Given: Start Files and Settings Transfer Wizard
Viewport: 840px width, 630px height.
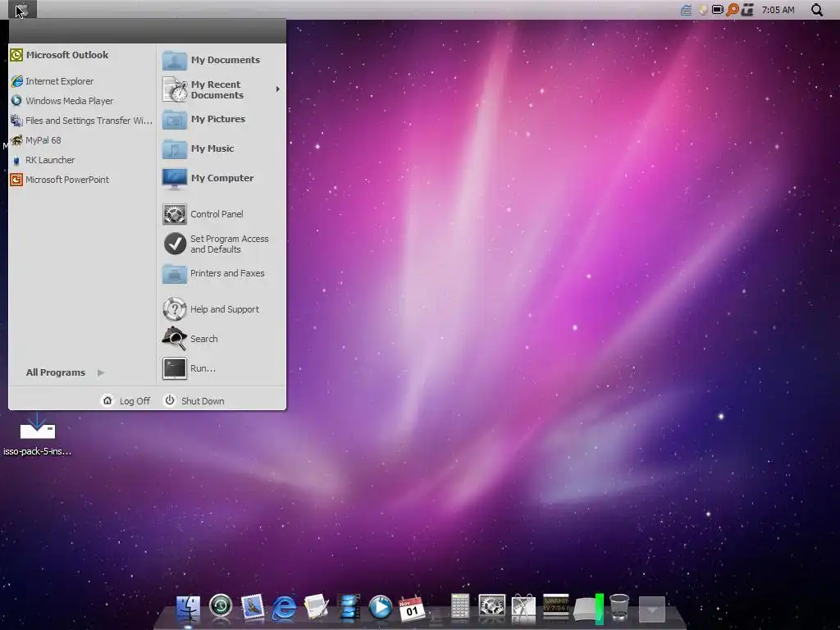Looking at the screenshot, I should tap(81, 121).
